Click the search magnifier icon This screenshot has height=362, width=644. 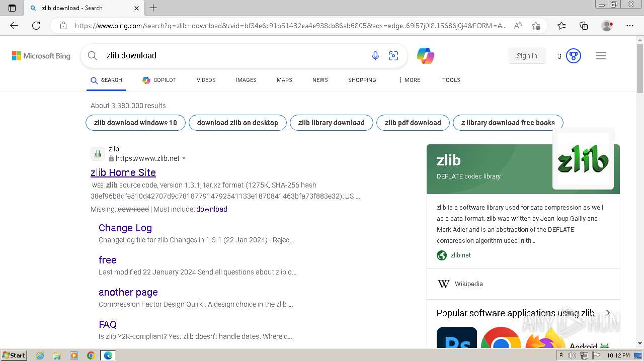[x=93, y=56]
